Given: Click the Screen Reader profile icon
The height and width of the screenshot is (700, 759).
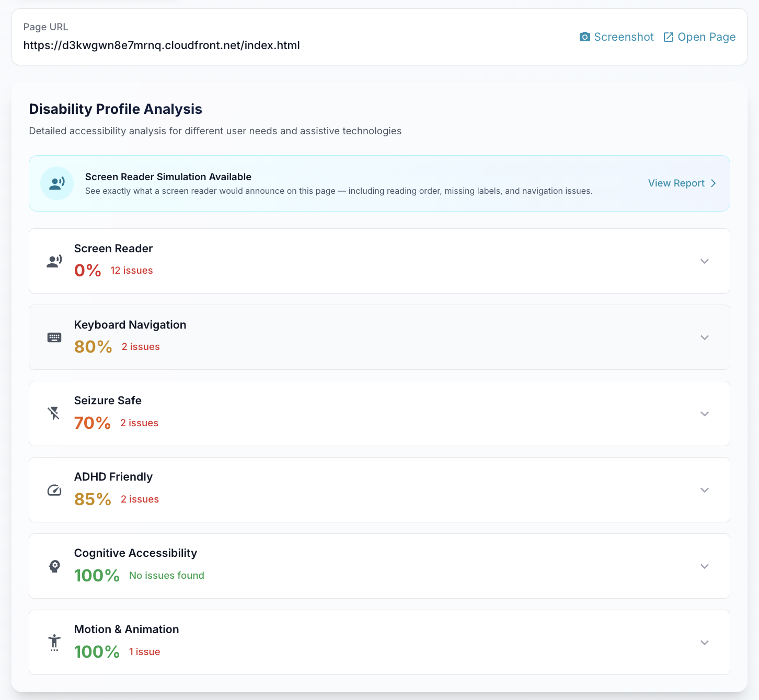Looking at the screenshot, I should [x=54, y=261].
